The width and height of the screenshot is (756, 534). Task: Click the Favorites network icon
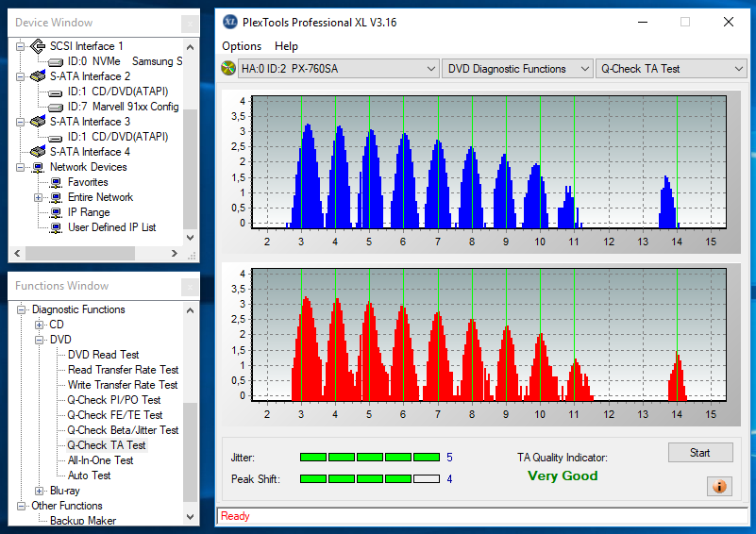point(56,183)
